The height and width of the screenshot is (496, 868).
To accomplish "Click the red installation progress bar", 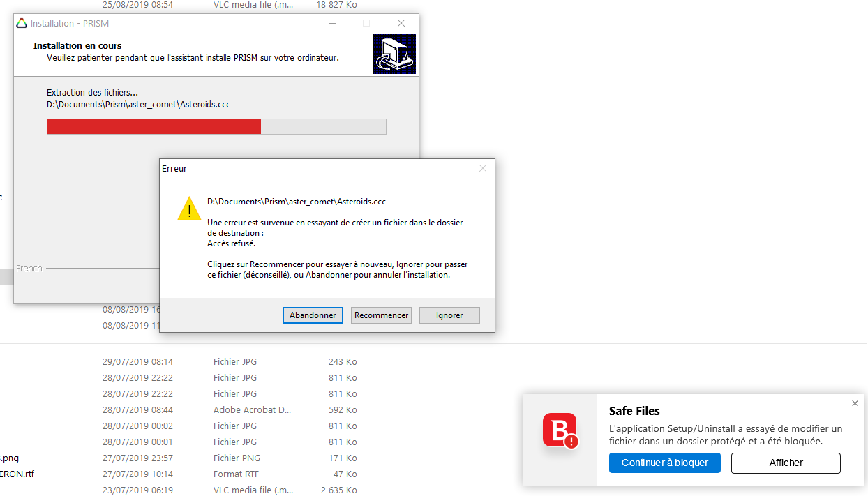I will pyautogui.click(x=154, y=126).
